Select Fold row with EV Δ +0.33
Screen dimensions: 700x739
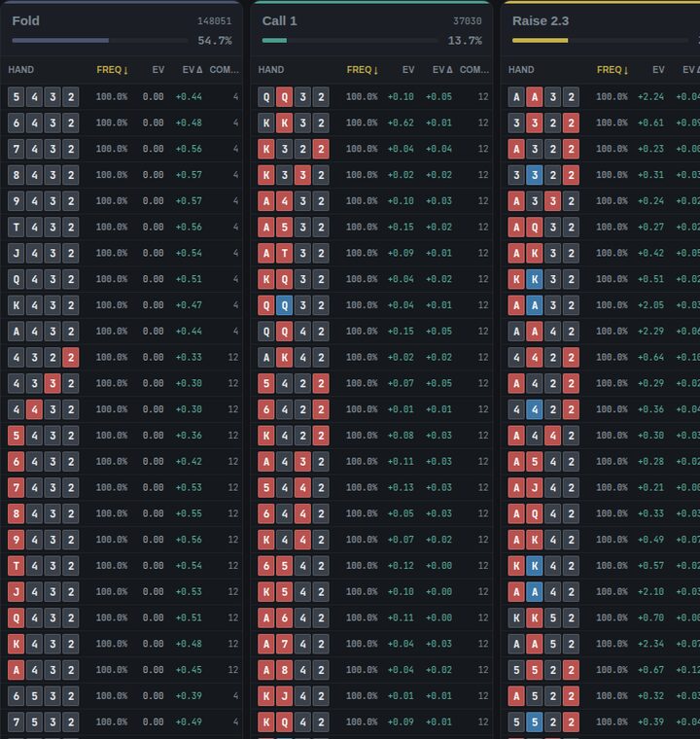[x=122, y=357]
